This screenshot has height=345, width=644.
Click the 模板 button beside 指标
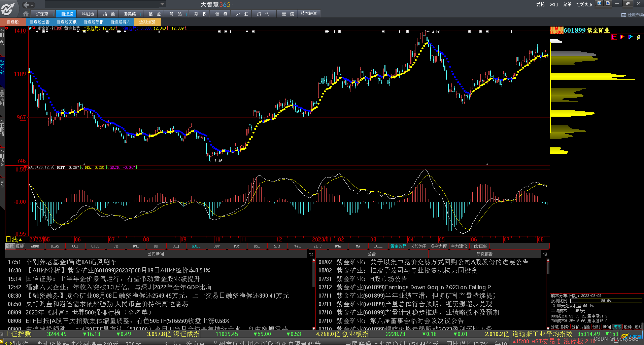pos(20,246)
